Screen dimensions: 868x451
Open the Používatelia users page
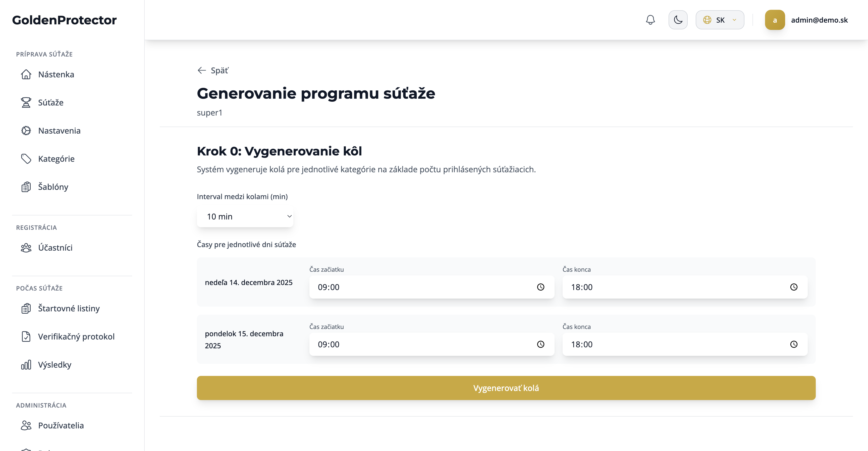(61, 425)
